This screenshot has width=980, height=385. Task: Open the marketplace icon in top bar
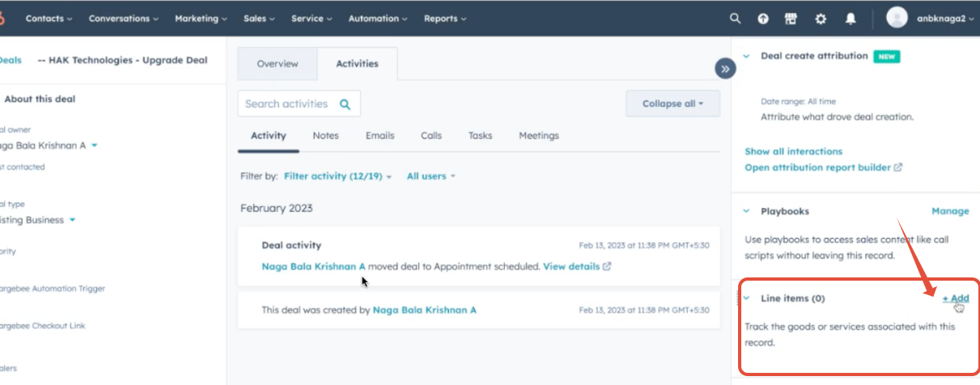tap(791, 19)
